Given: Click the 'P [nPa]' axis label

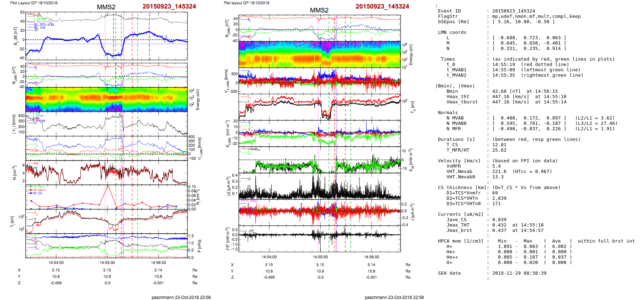Looking at the screenshot, I should 200,246.
